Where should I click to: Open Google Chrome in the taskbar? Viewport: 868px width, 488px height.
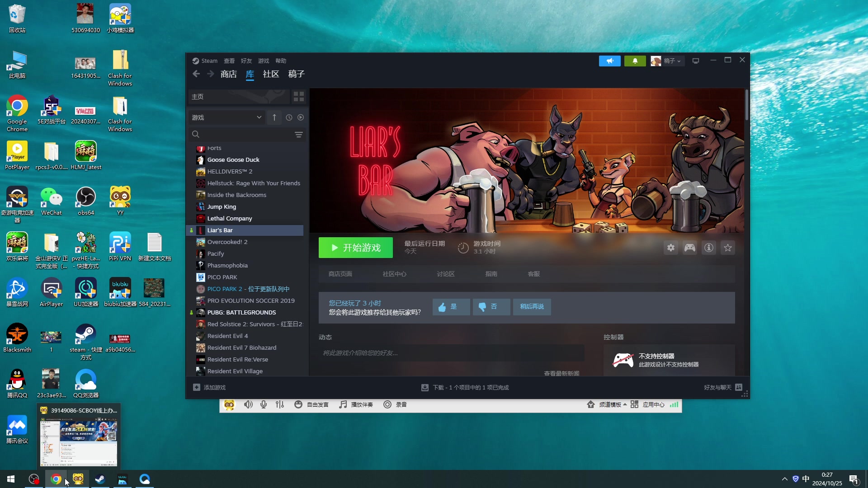[56, 479]
